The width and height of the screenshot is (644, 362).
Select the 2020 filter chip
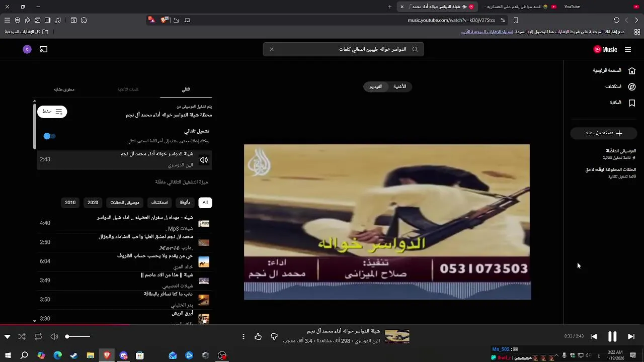point(93,203)
